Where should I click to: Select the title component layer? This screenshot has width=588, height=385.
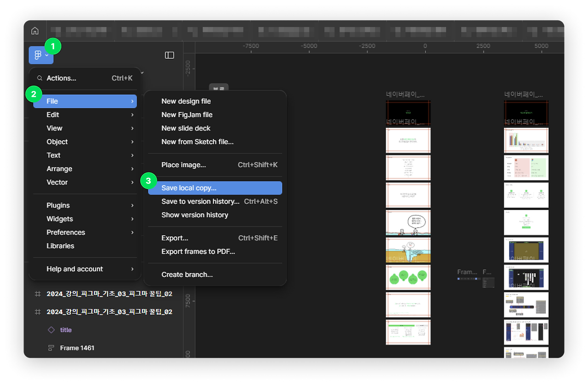tap(66, 330)
